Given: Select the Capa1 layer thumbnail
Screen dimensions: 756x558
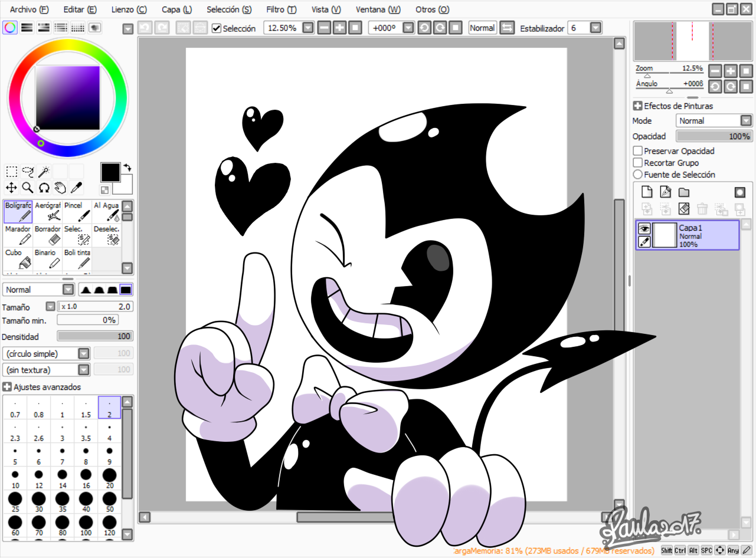Looking at the screenshot, I should pyautogui.click(x=666, y=235).
